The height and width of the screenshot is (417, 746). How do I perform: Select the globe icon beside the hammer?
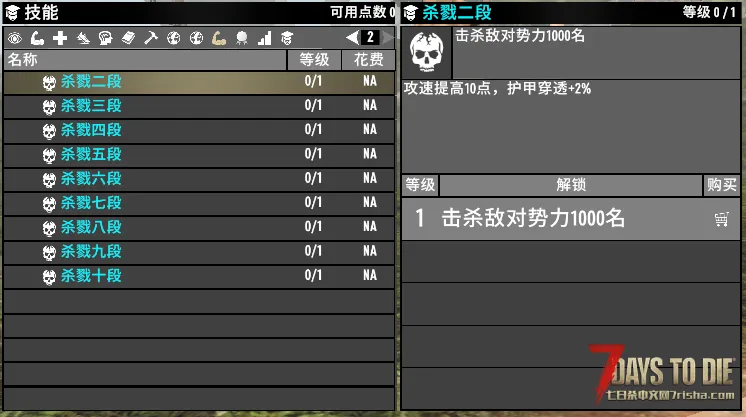[174, 38]
